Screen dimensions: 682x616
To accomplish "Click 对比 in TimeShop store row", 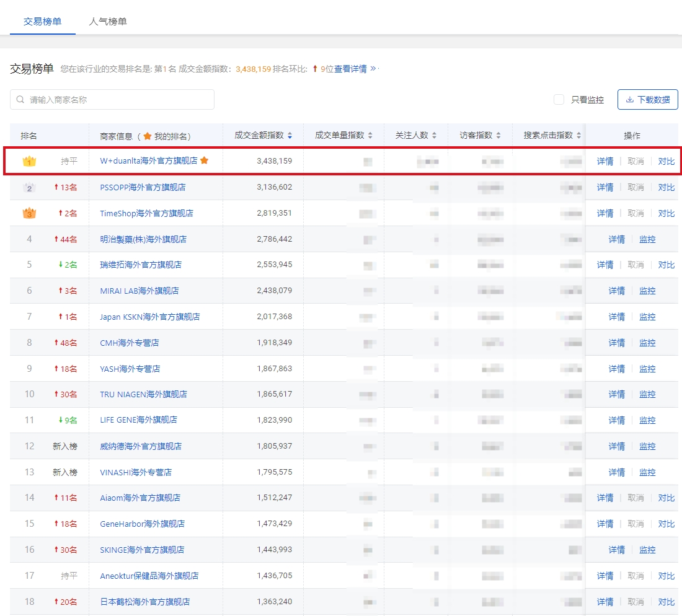I will 666,213.
